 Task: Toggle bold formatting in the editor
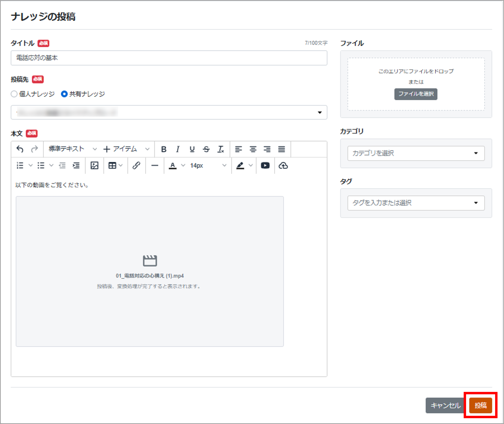click(x=164, y=149)
